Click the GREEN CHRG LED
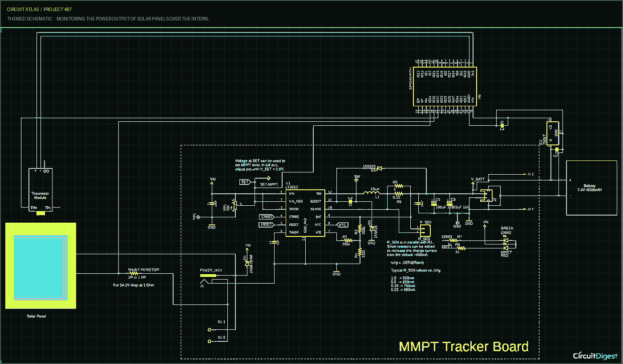 point(506,240)
